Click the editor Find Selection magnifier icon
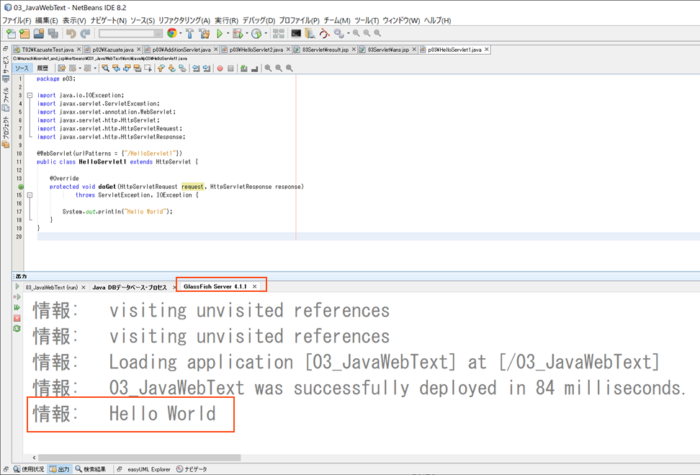Screen dimensions: 700x475 [x=105, y=68]
